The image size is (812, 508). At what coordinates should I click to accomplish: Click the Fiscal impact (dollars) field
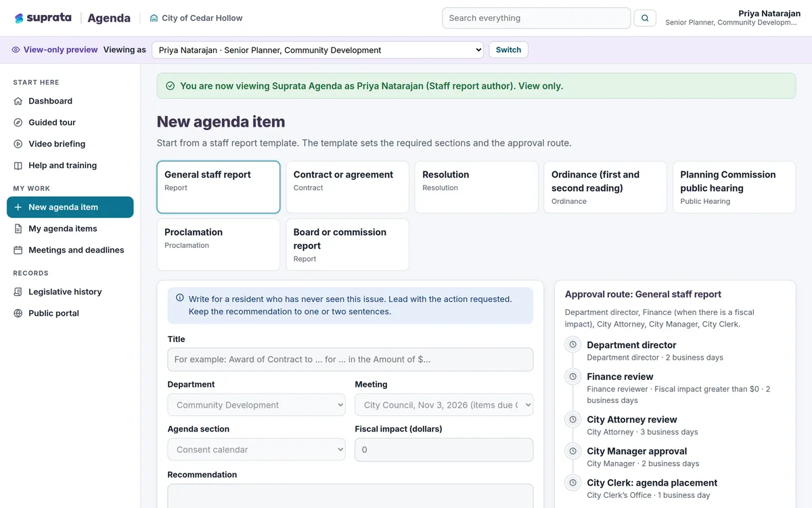pyautogui.click(x=444, y=450)
